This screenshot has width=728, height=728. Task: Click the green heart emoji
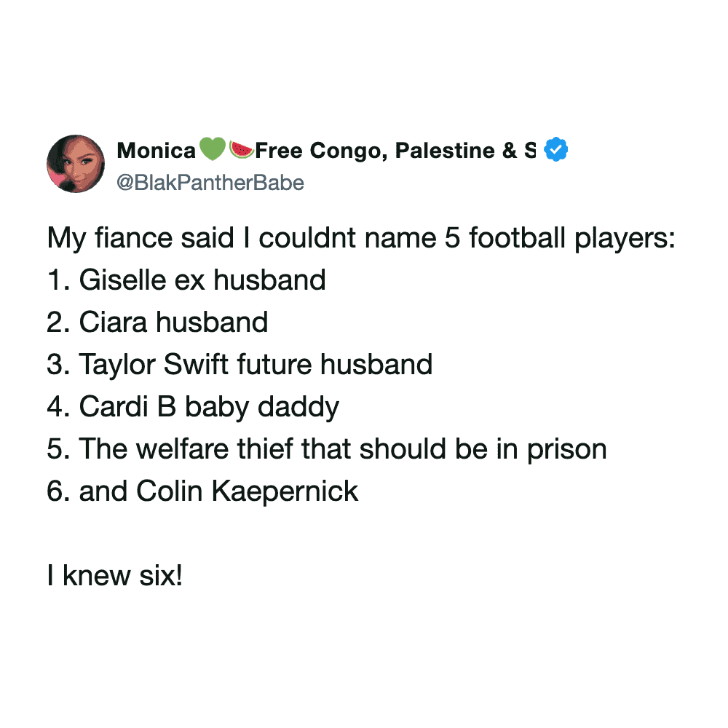point(213,150)
